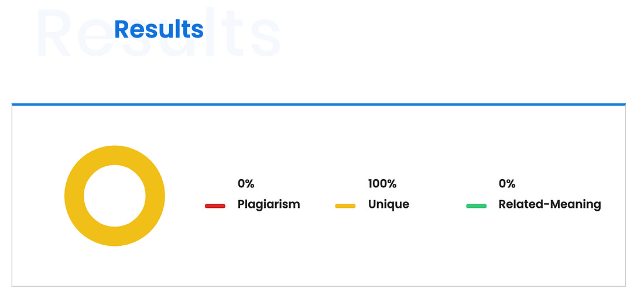This screenshot has height=295, width=644.
Task: Click the green Related-Meaning legend marker
Action: coord(477,206)
